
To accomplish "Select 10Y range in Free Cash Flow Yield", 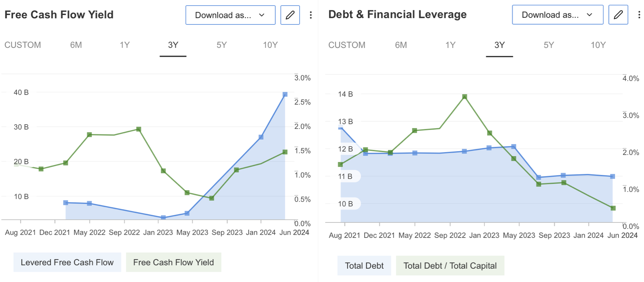I will [x=270, y=45].
